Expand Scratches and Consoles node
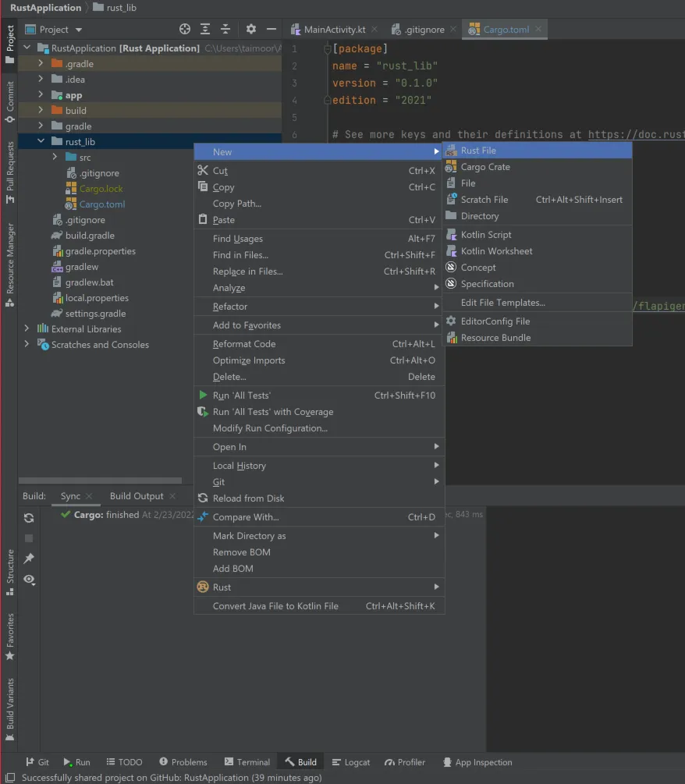This screenshot has height=784, width=685. click(27, 344)
